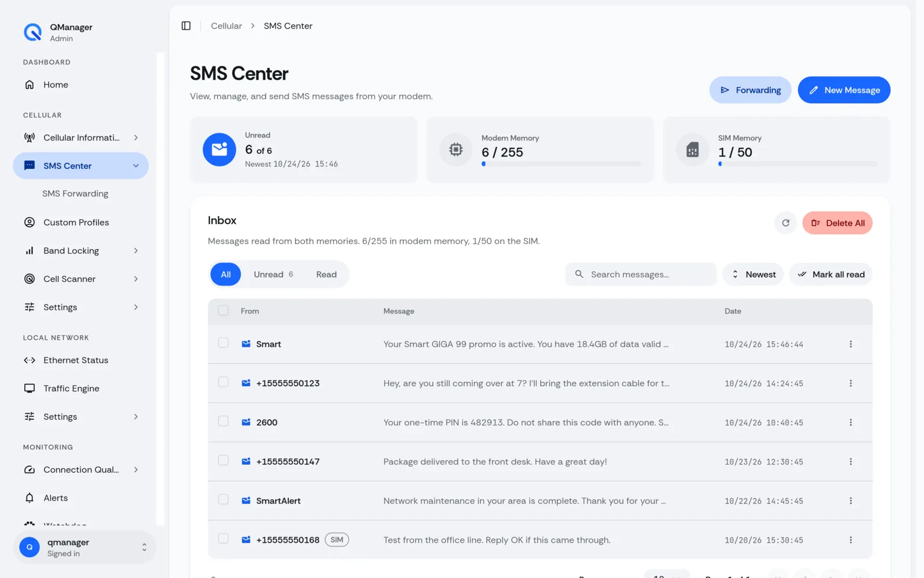This screenshot has width=924, height=578.
Task: Tick the 2600 message checkbox
Action: [x=223, y=421]
